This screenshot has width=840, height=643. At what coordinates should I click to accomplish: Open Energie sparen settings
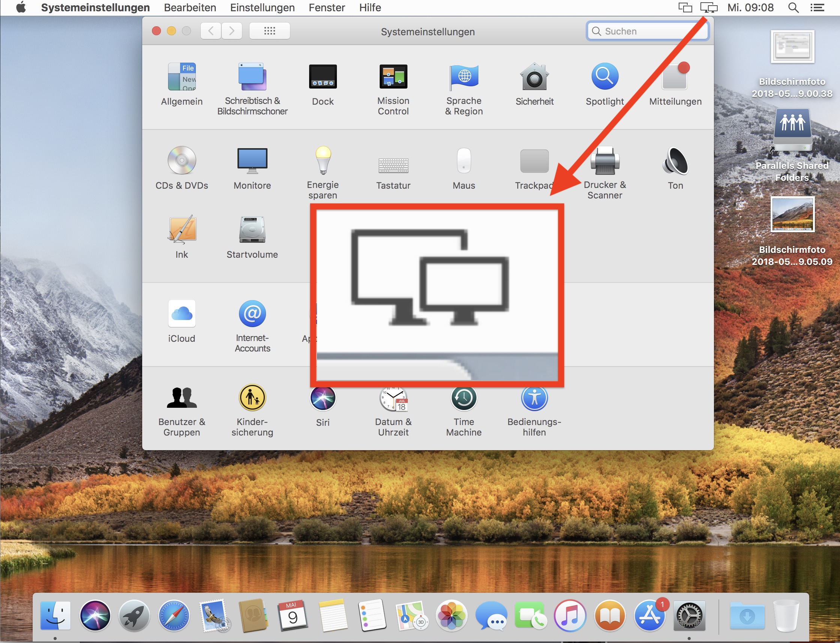coord(323,161)
